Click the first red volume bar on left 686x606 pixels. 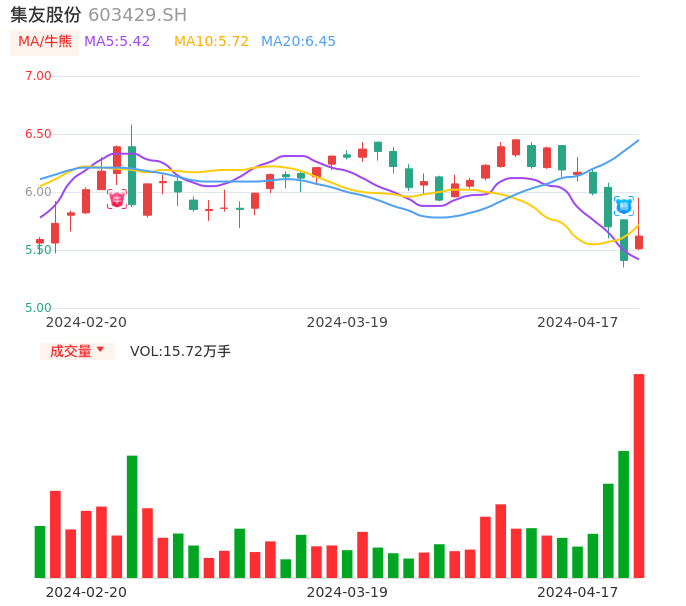coord(55,533)
